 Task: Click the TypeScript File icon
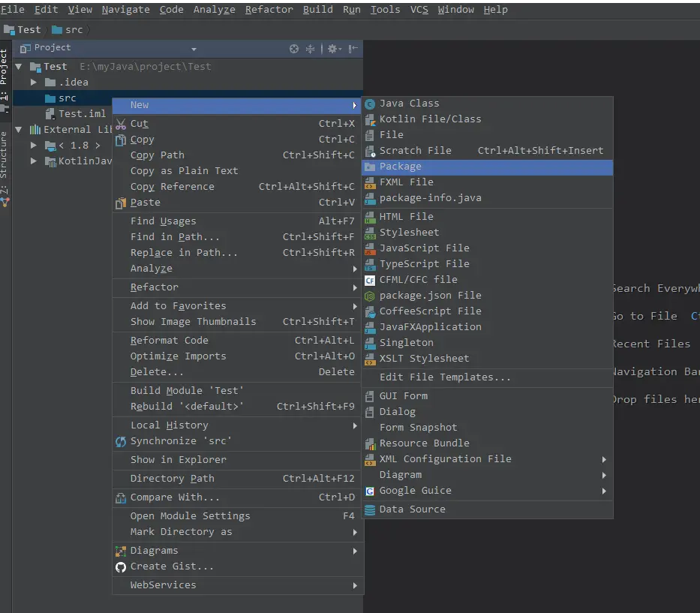(x=370, y=264)
